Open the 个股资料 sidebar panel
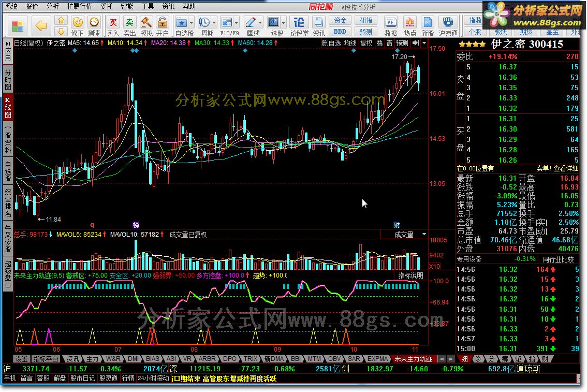The height and width of the screenshot is (392, 587). (x=8, y=139)
